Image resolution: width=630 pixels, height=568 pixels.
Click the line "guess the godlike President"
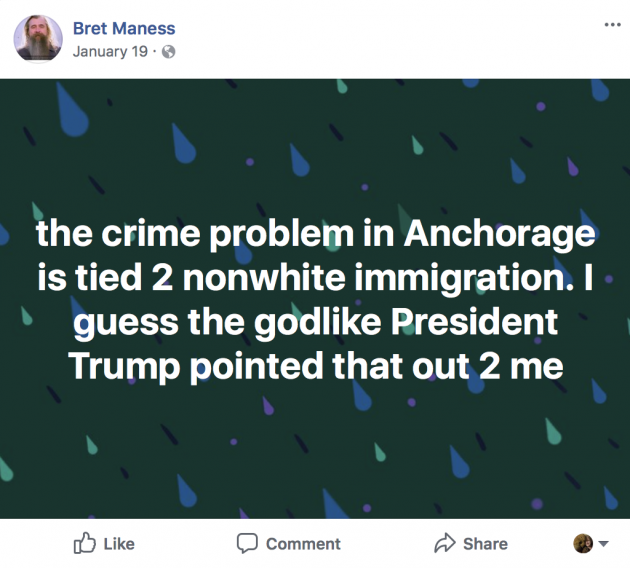coord(316,323)
